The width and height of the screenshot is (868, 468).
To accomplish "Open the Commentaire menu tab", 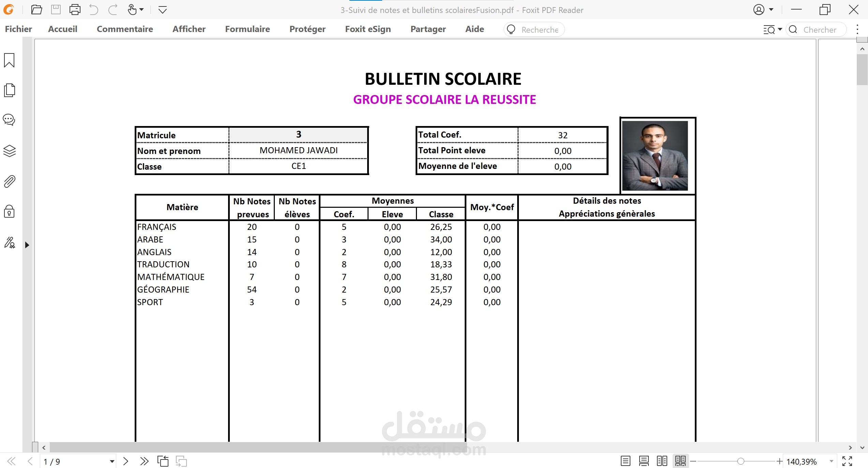I will click(125, 29).
